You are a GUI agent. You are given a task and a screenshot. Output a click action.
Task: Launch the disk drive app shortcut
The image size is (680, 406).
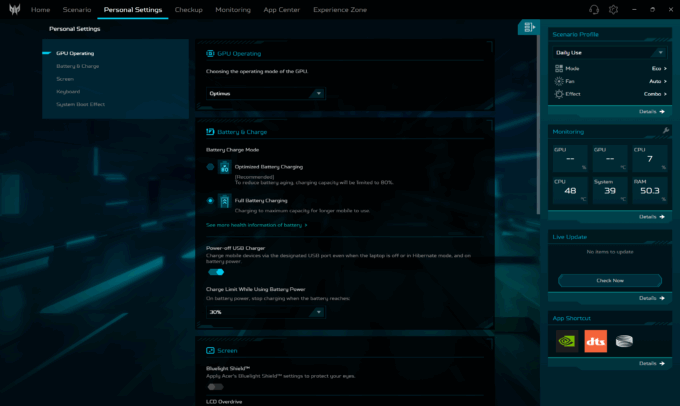pos(624,341)
